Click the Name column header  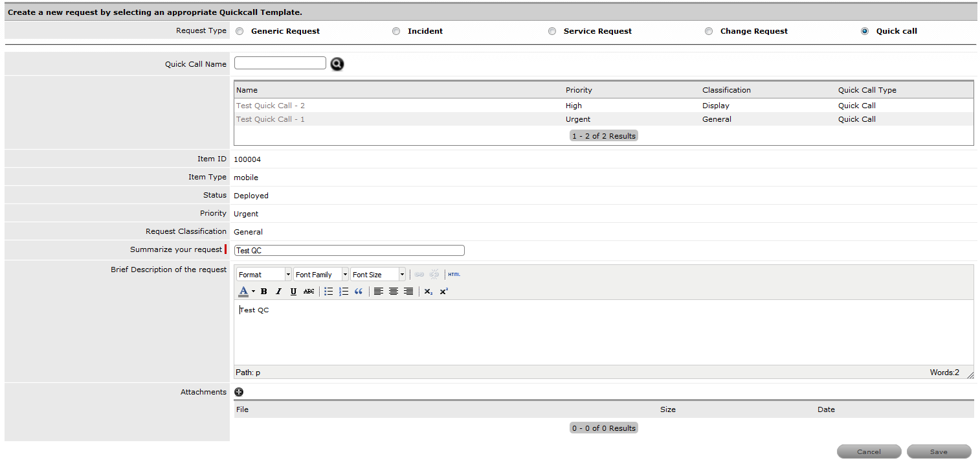click(247, 90)
